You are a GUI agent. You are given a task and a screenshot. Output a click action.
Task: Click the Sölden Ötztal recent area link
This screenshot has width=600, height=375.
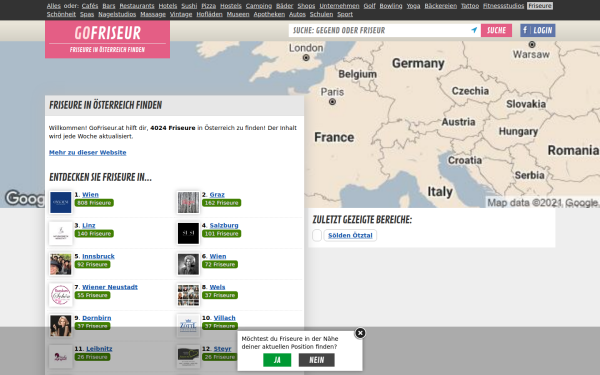click(350, 235)
